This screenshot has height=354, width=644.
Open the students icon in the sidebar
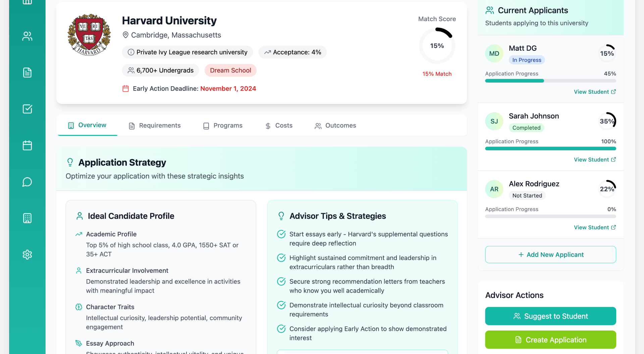(27, 36)
